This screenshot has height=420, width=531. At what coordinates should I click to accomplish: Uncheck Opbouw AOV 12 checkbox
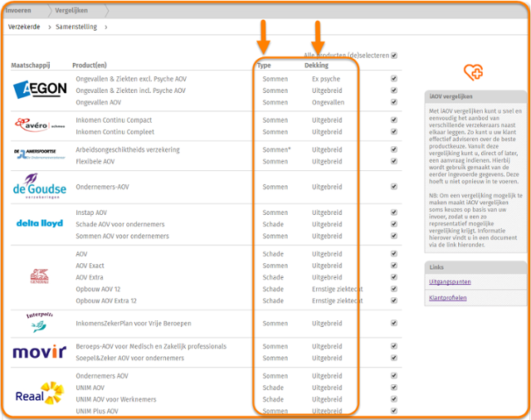point(394,289)
